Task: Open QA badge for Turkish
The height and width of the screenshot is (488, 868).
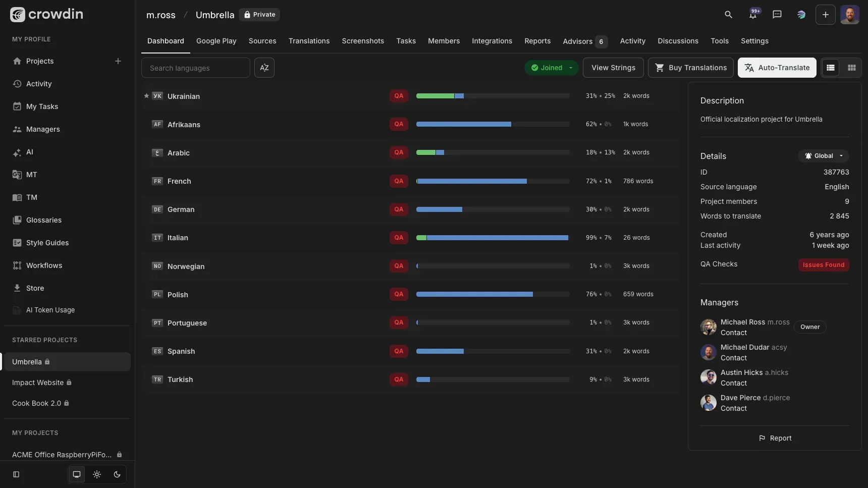Action: [399, 379]
